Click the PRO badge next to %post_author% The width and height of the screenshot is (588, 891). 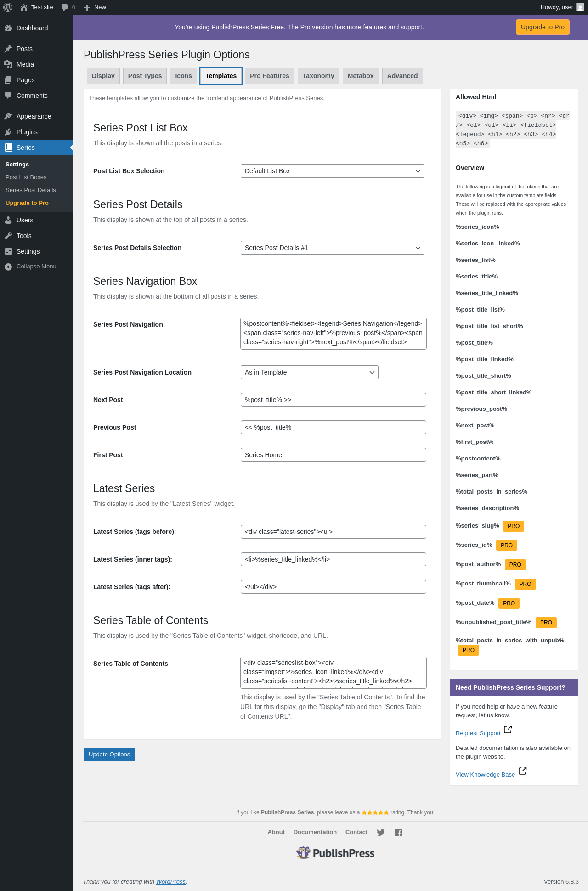[x=515, y=565]
